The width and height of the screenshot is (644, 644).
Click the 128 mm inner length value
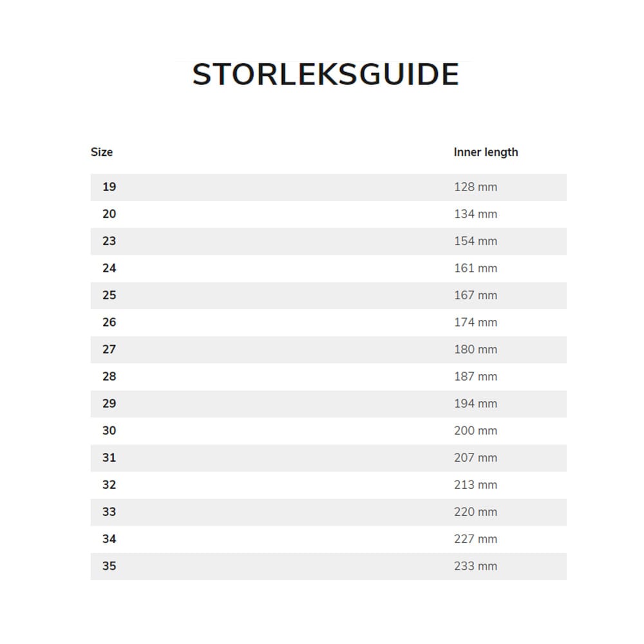475,187
